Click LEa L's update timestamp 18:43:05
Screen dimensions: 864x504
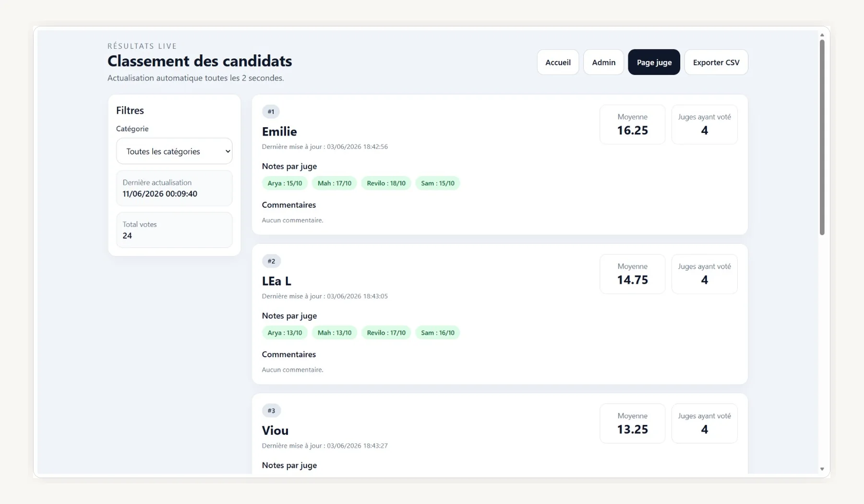325,296
